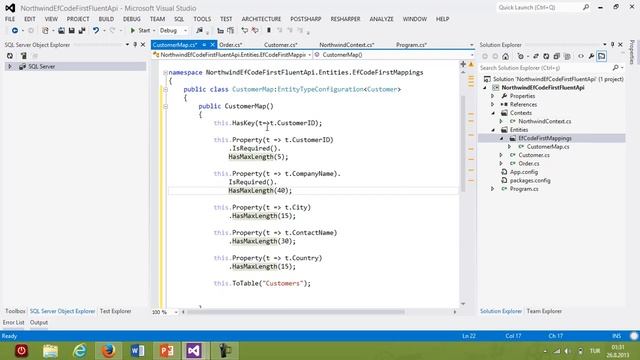Click the Refresh icon in SQL Server Object Explorer

[x=10, y=56]
